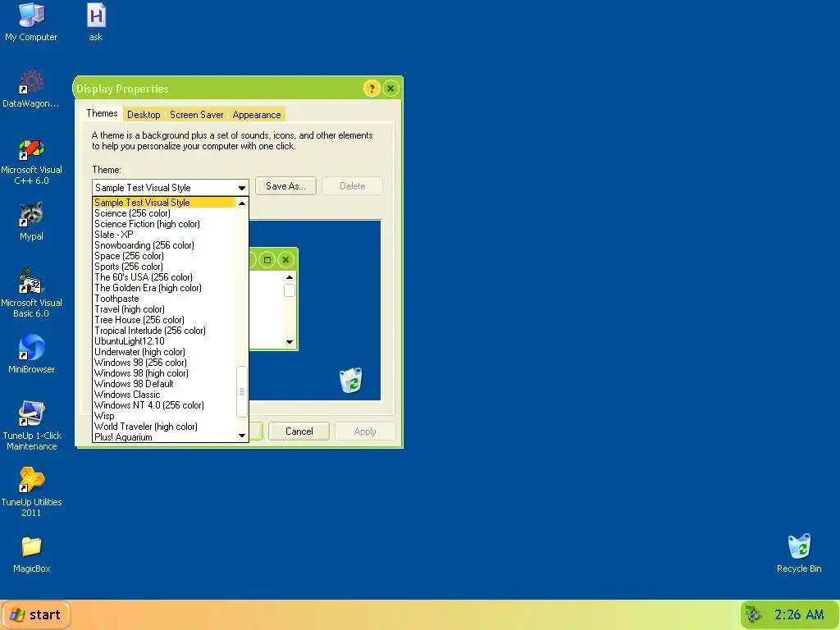Select 'Plus! Aquarium' theme
Viewport: 840px width, 630px height.
point(164,437)
